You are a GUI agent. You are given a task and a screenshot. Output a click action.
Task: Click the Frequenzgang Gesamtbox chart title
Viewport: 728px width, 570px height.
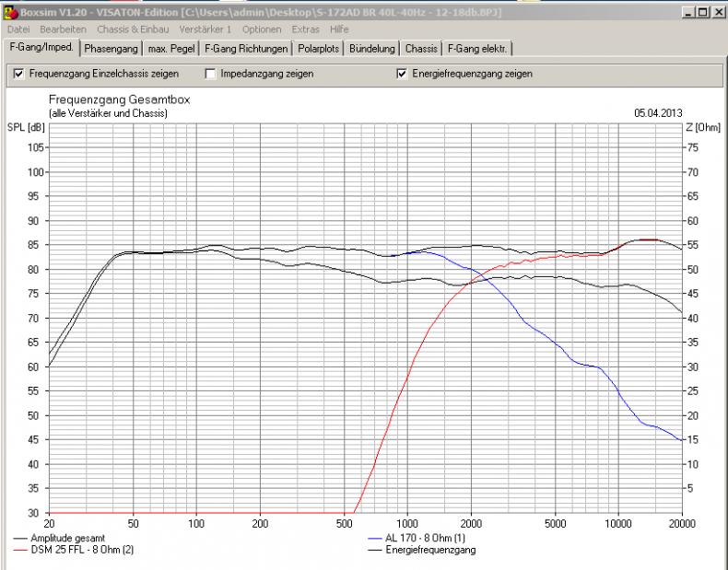(x=119, y=99)
